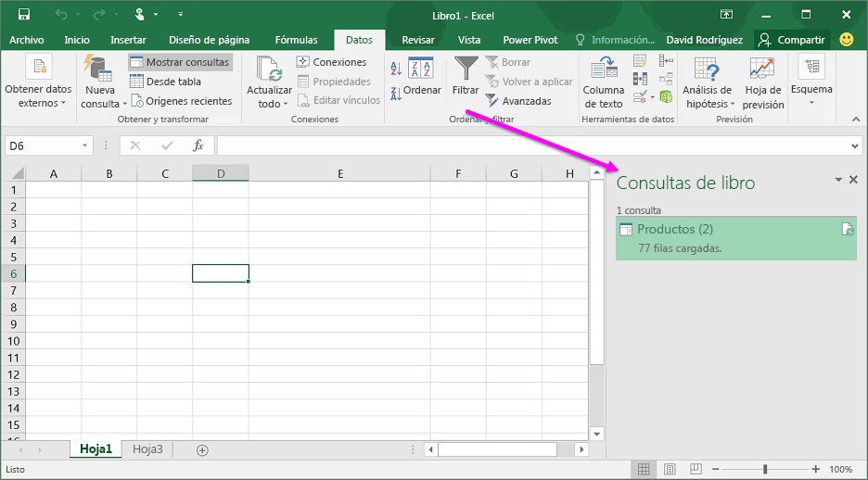Refresh the Productos (2) query icon
Viewport: 868px width, 480px height.
848,229
